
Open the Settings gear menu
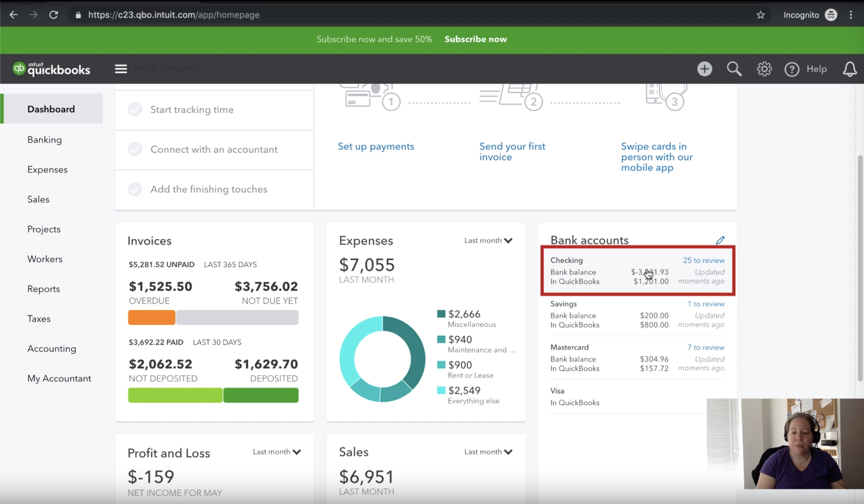click(x=764, y=69)
